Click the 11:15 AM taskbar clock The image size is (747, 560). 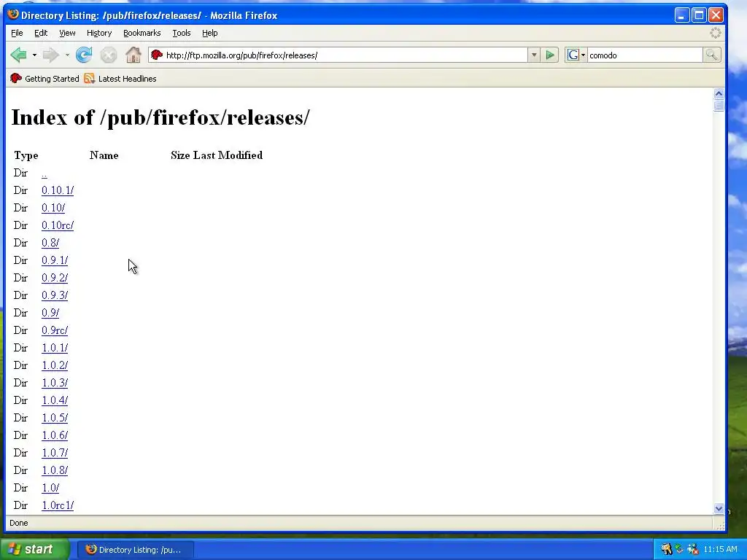tap(720, 549)
